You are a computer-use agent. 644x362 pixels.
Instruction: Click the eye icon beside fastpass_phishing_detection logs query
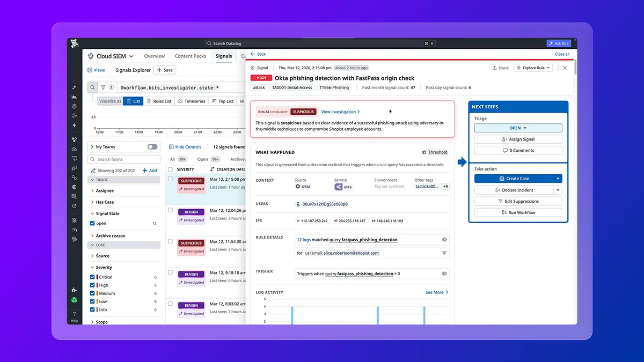coord(444,240)
